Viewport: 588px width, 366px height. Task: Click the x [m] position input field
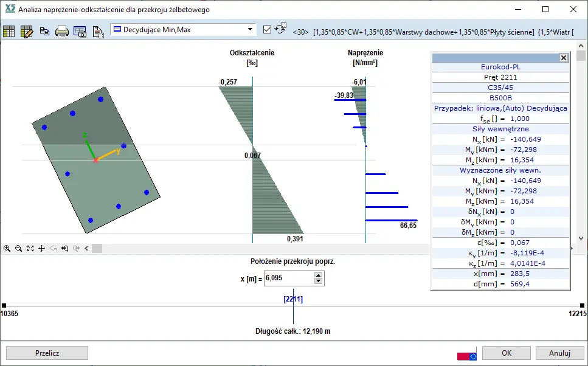pyautogui.click(x=288, y=278)
